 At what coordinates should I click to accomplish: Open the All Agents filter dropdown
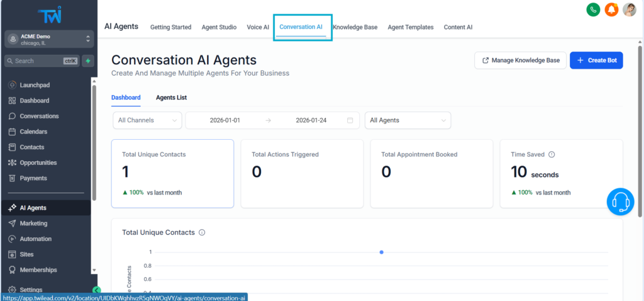pos(408,120)
